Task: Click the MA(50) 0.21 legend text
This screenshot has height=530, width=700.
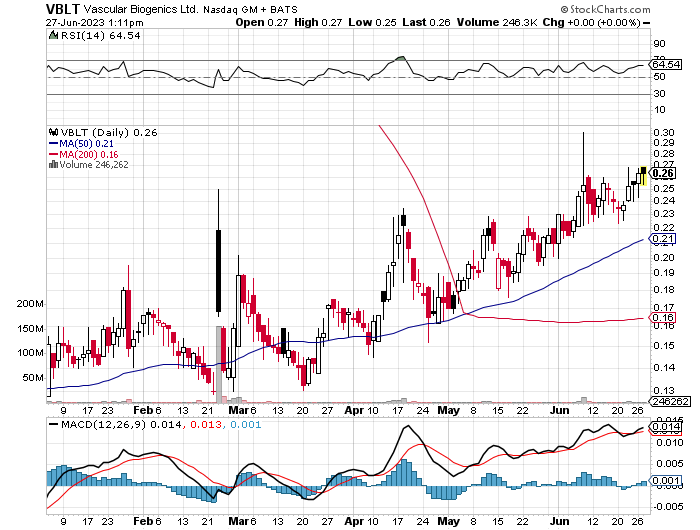Action: pos(87,144)
